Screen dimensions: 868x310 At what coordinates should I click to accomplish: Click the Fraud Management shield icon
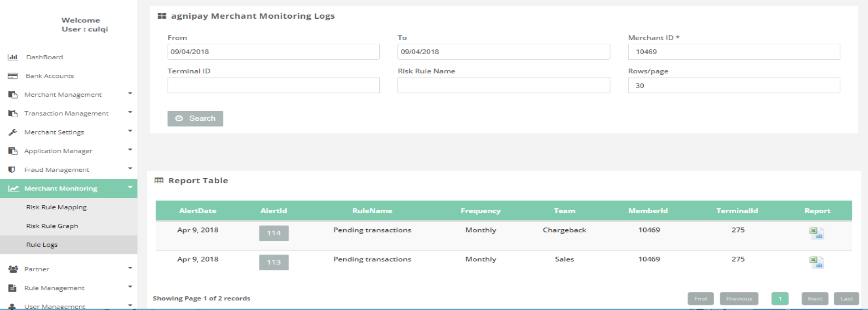click(x=12, y=170)
